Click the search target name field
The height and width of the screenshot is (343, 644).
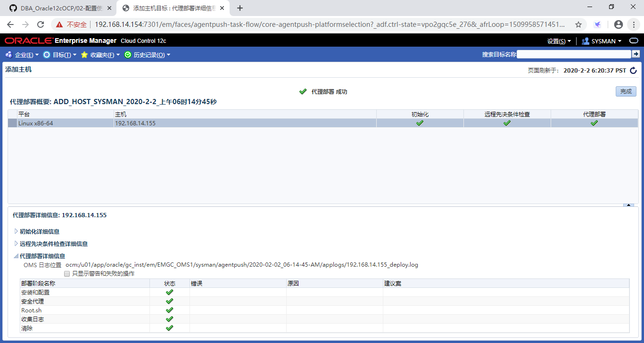click(x=574, y=54)
